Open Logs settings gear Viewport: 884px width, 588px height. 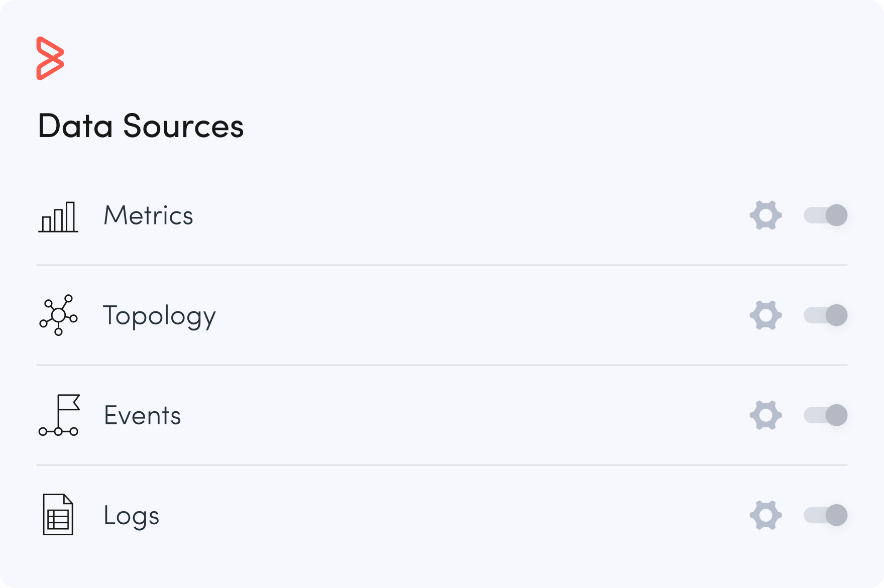(765, 515)
